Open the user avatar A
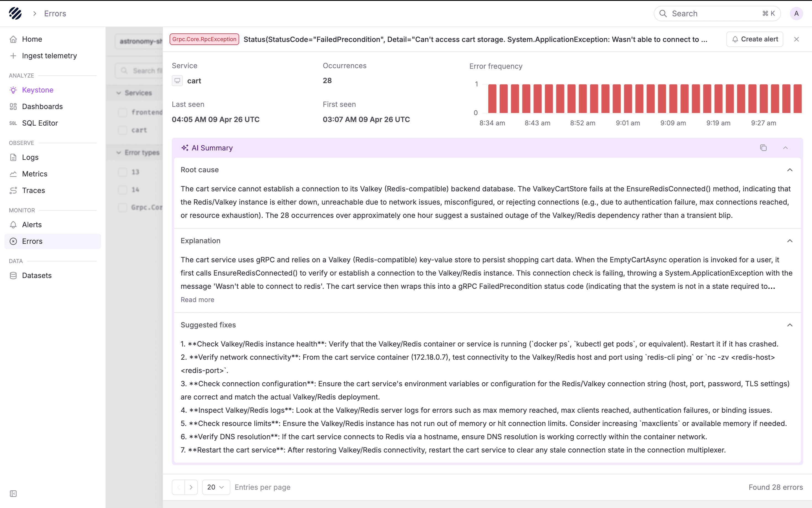812x508 pixels. point(796,14)
